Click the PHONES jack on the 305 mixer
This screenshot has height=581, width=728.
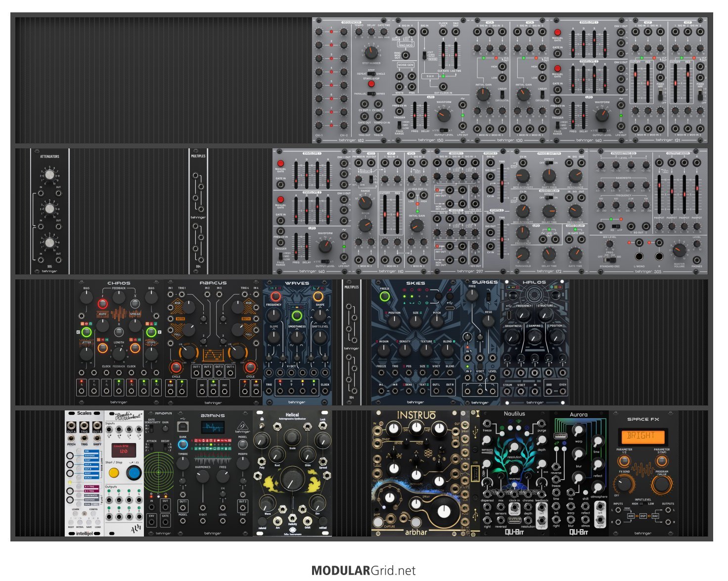[x=697, y=259]
